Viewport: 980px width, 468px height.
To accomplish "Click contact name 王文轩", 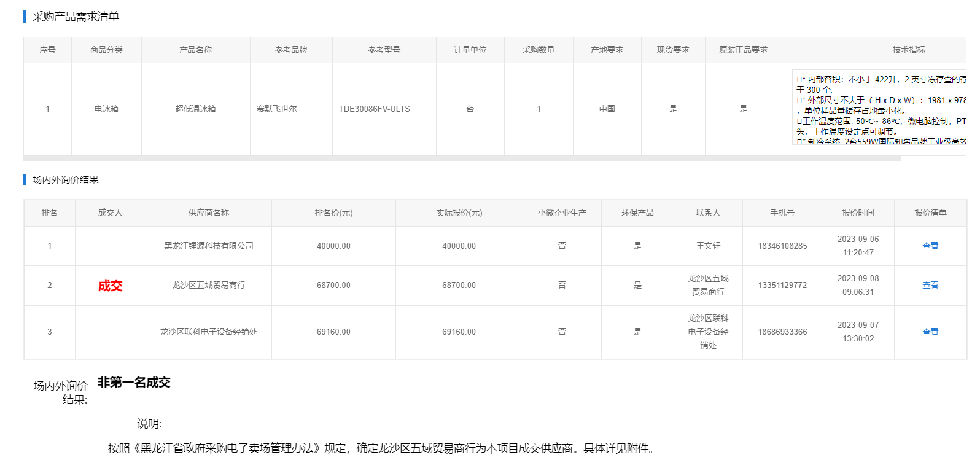I will 707,246.
